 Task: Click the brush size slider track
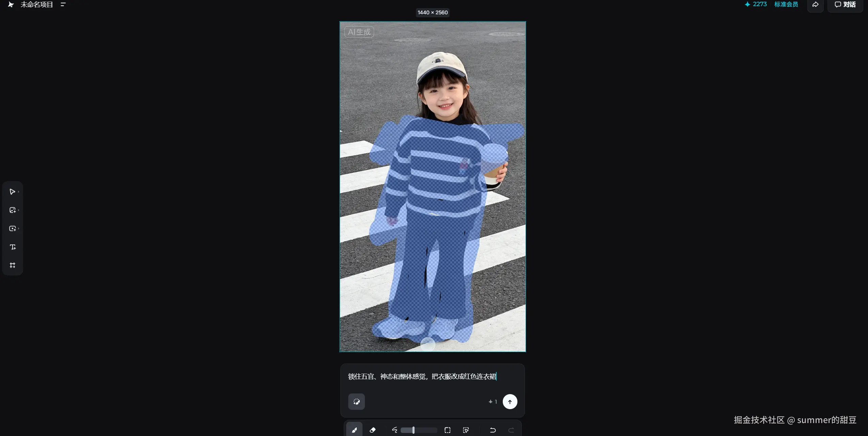(419, 430)
